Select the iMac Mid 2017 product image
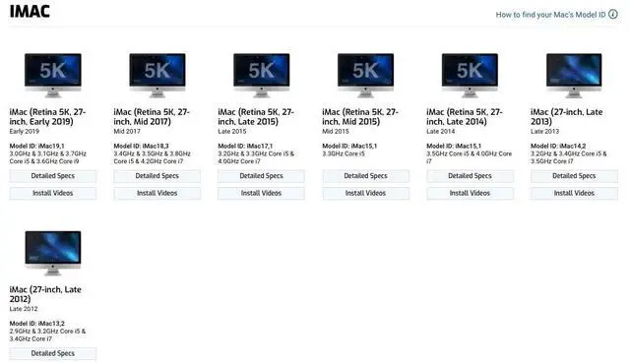The width and height of the screenshot is (630, 364). pos(157,75)
